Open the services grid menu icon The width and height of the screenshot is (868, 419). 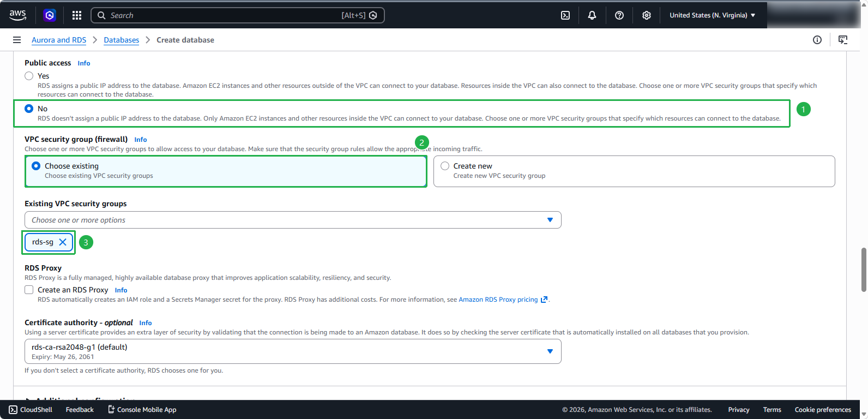pyautogui.click(x=77, y=15)
